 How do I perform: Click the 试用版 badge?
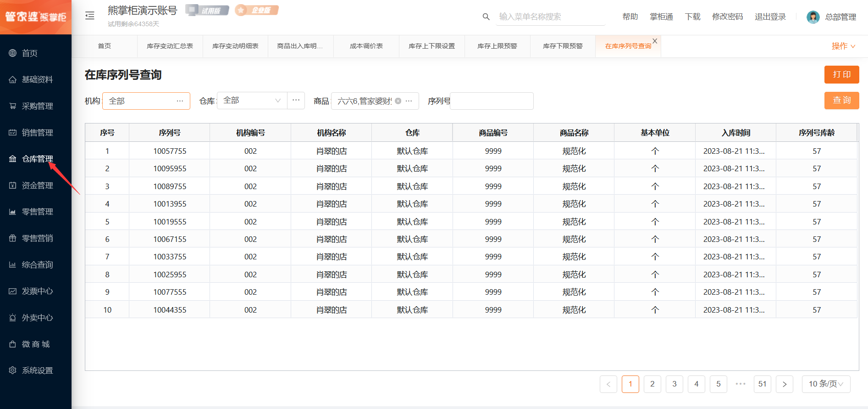[x=207, y=10]
